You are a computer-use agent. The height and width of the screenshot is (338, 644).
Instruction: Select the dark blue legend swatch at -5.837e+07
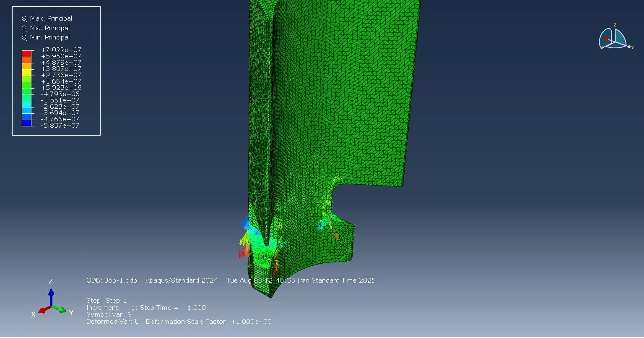point(26,123)
